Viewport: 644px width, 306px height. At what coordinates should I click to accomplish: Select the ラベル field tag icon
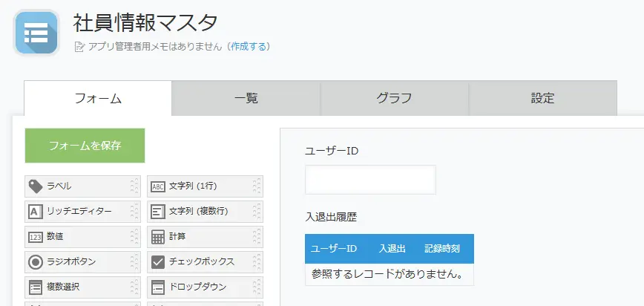click(36, 186)
